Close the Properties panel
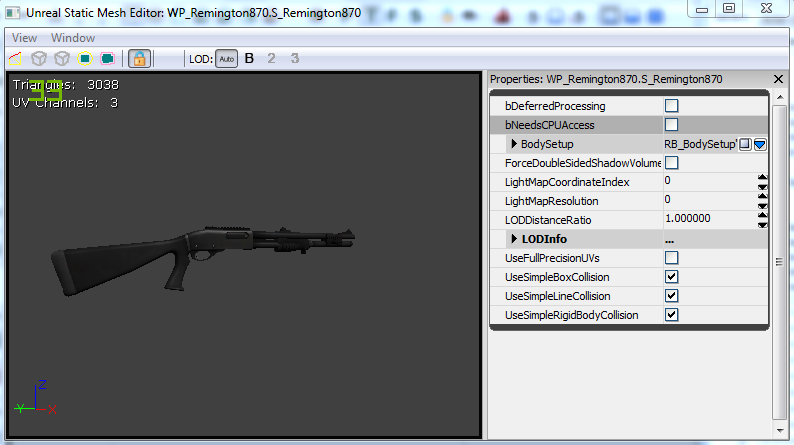 tap(778, 79)
